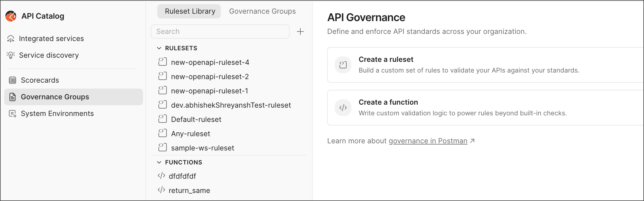
Task: Click the RULESETS section heading
Action: pyautogui.click(x=181, y=48)
